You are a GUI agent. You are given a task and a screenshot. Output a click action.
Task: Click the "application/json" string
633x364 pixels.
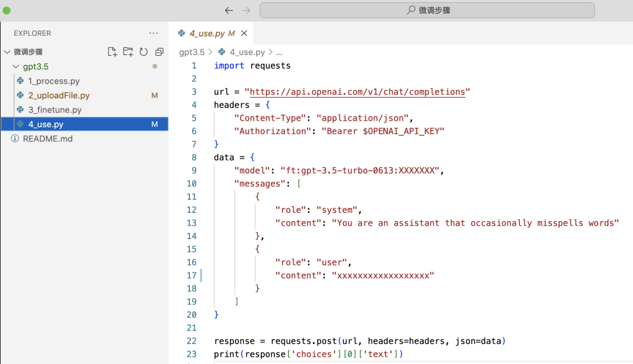362,118
